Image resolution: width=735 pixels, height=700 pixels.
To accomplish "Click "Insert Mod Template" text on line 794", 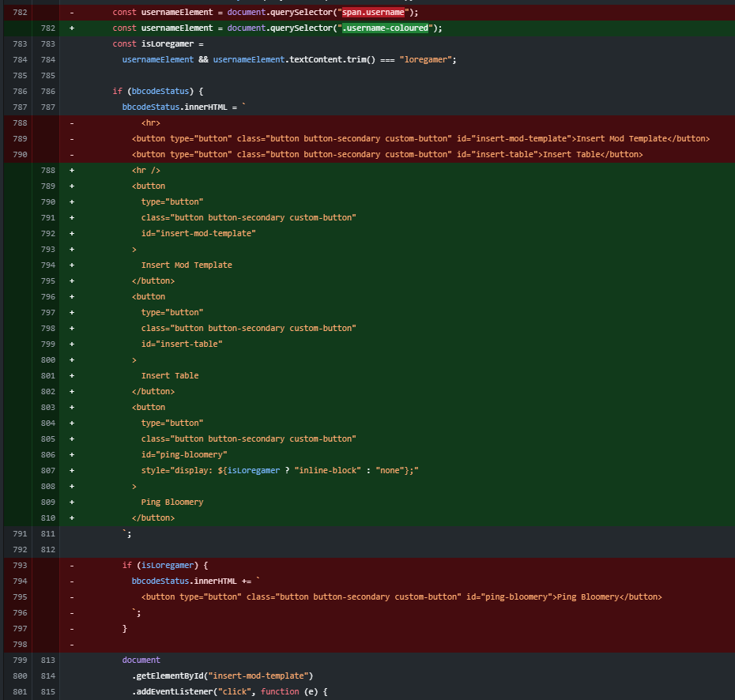I will (x=187, y=265).
